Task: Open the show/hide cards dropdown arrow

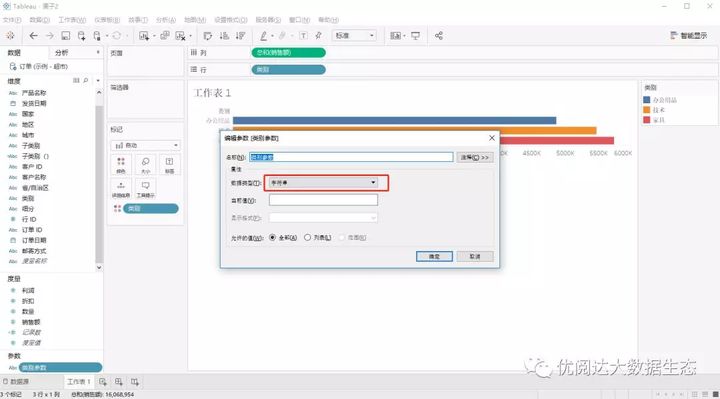Action: click(404, 36)
